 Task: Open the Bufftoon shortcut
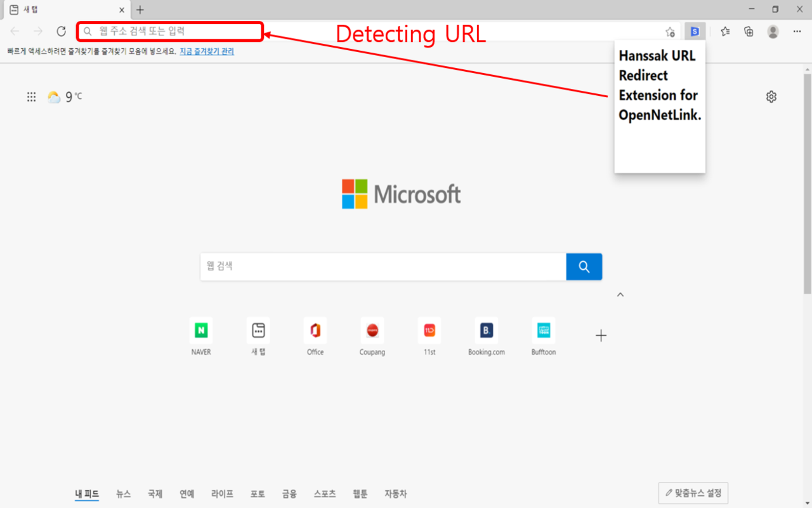543,330
